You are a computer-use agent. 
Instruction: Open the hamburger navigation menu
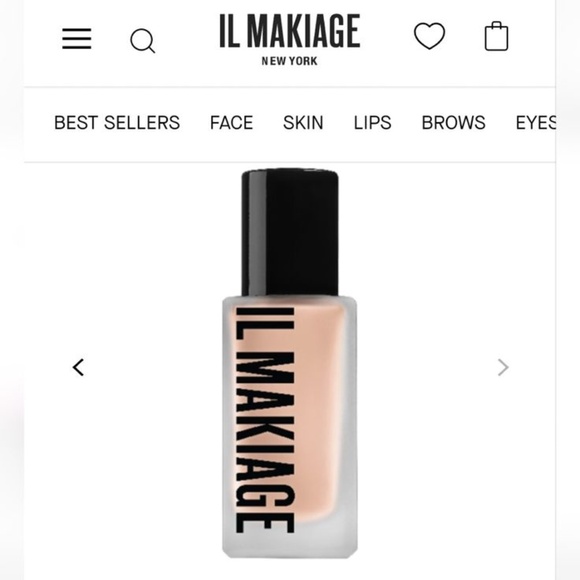[x=77, y=38]
